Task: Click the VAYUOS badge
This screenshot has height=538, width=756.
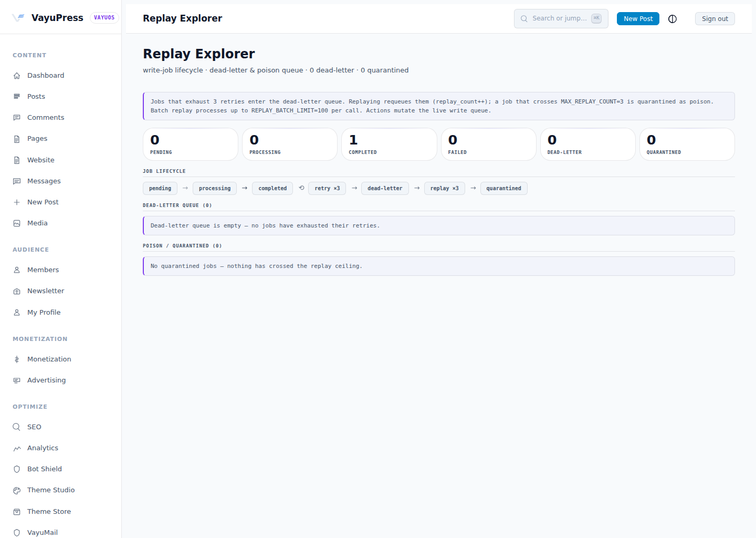Action: point(104,17)
